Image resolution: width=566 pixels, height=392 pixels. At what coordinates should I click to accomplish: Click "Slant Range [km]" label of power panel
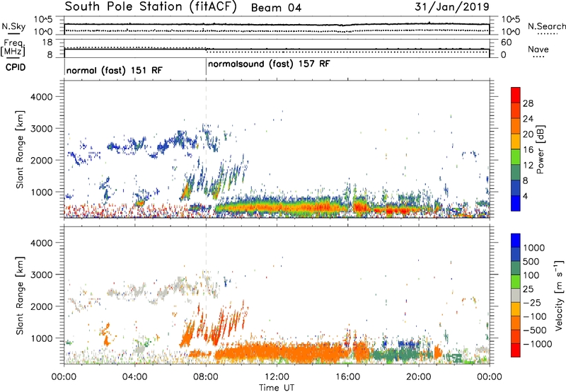[x=20, y=149]
